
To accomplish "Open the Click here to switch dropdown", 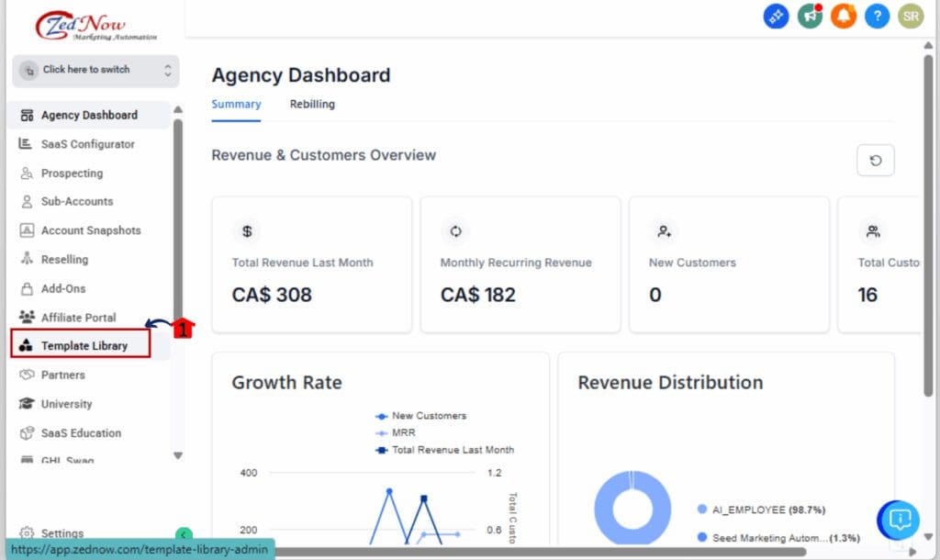I will [95, 70].
